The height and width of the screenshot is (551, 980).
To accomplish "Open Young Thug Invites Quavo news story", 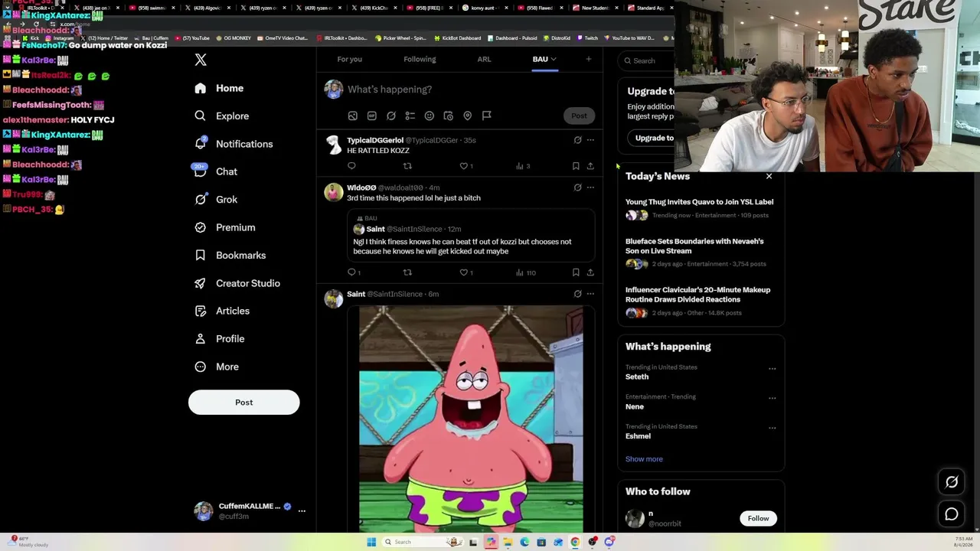I will click(699, 202).
